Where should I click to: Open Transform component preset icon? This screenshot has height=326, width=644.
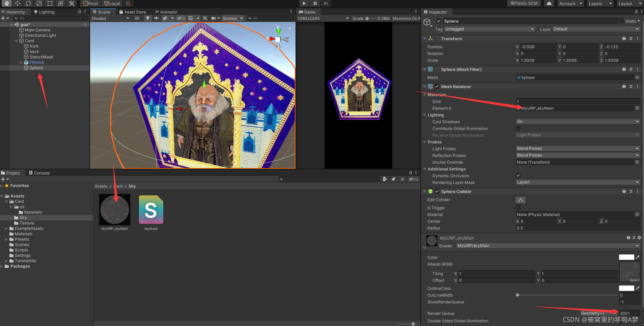point(631,38)
